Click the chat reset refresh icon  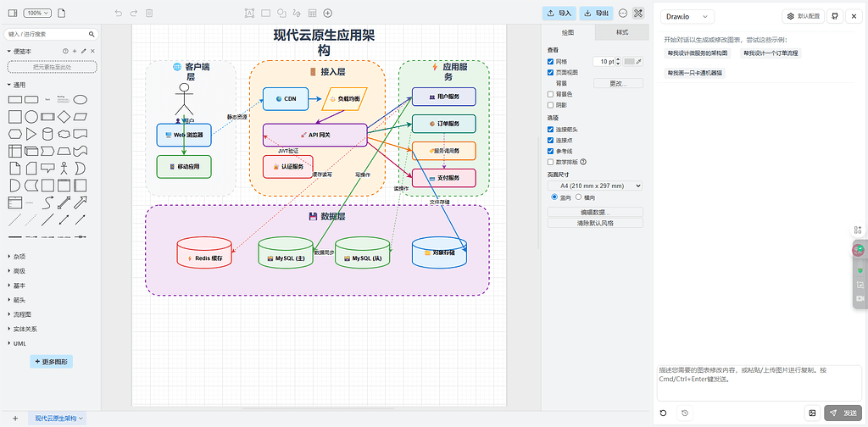tap(664, 413)
